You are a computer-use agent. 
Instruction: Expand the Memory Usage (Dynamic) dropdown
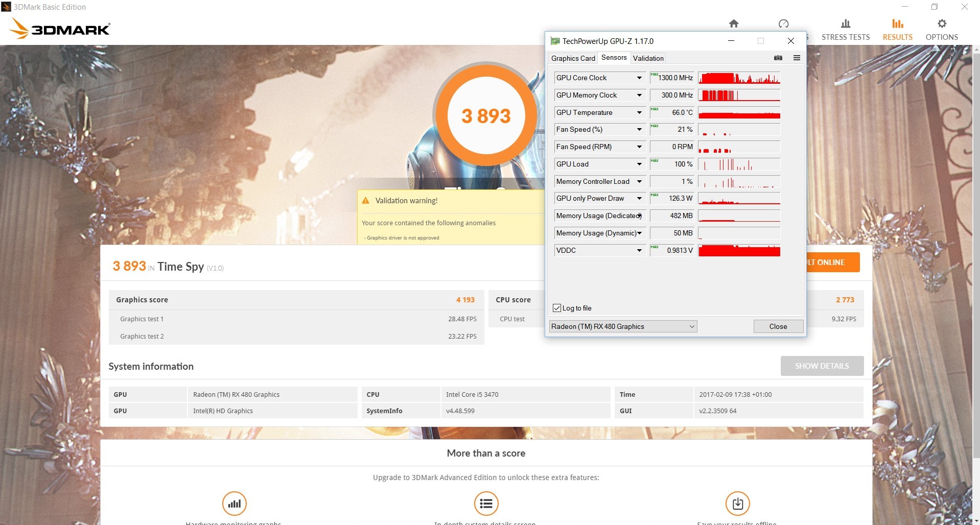click(639, 233)
